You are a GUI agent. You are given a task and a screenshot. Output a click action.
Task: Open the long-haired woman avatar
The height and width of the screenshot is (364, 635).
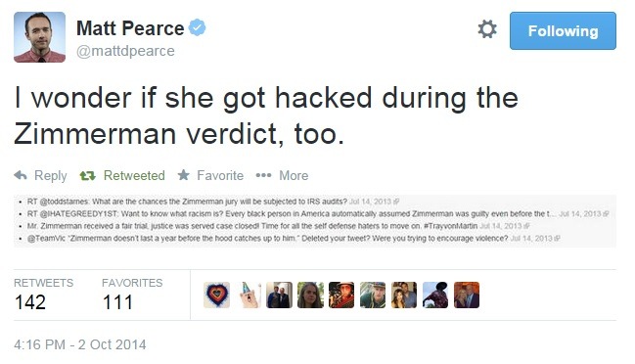tap(310, 296)
